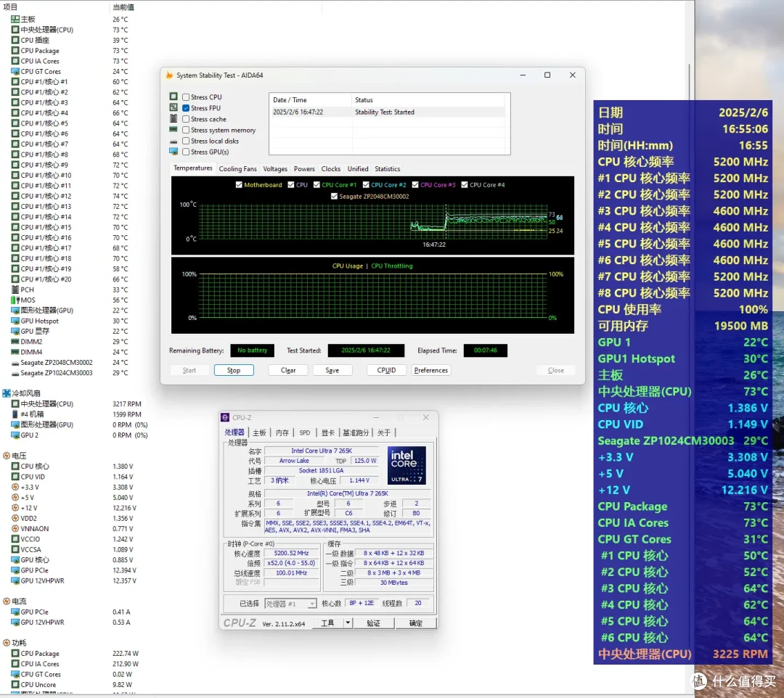
Task: Open the 显卡 tab in CPU-Z
Action: click(328, 432)
